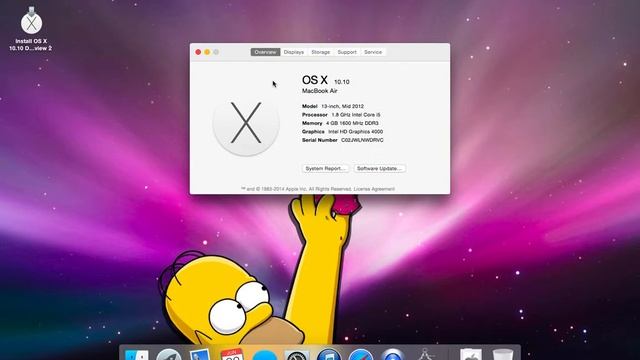This screenshot has height=360, width=640.
Task: Click the 1.8 GHz Intel Core i5 text
Action: tap(356, 115)
